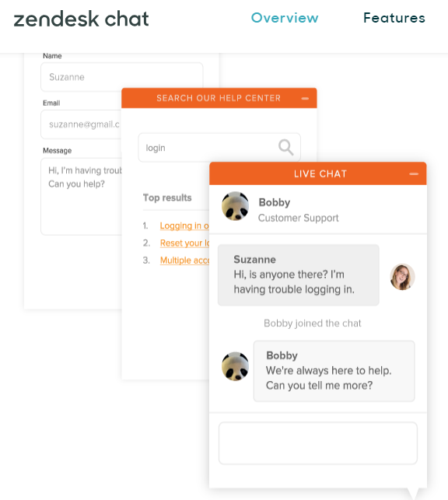Click the help center search box with login
The image size is (448, 500).
point(219,148)
